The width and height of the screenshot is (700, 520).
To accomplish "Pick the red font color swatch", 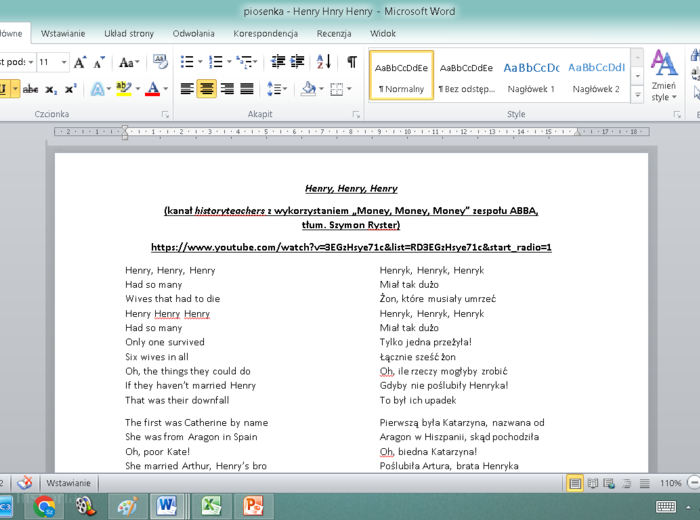I will point(151,89).
